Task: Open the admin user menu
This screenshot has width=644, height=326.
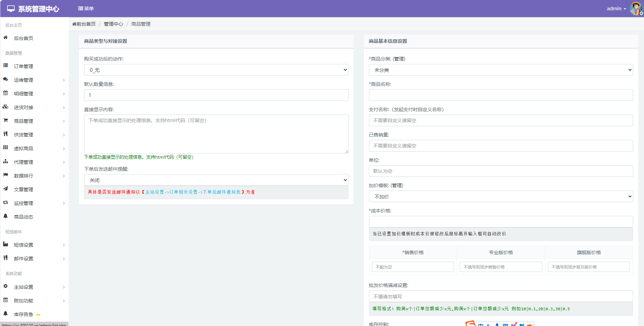Action: [616, 9]
